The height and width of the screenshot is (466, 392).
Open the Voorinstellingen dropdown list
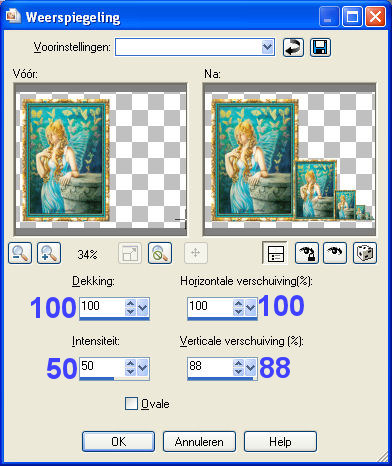coord(267,47)
